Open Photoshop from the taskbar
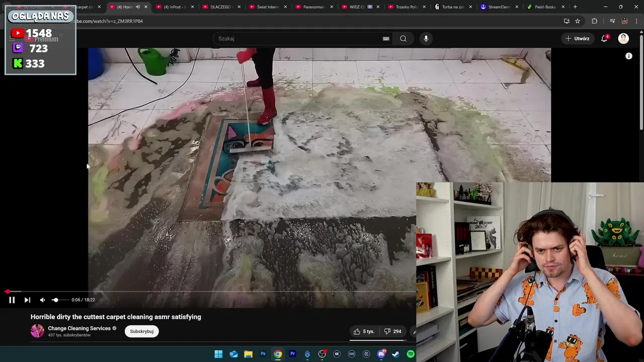644x362 pixels. click(263, 354)
